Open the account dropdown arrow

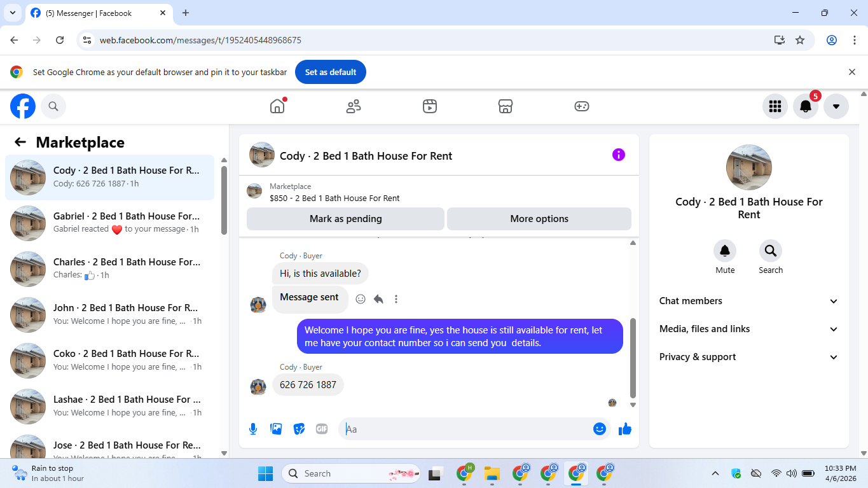[836, 106]
